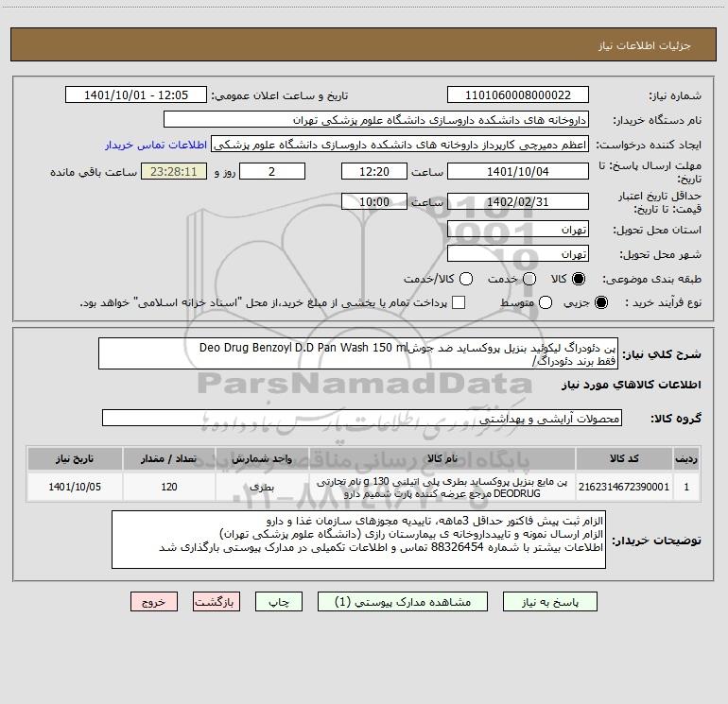This screenshot has width=728, height=704.
Task: Click the ردیف column header
Action: tap(686, 458)
